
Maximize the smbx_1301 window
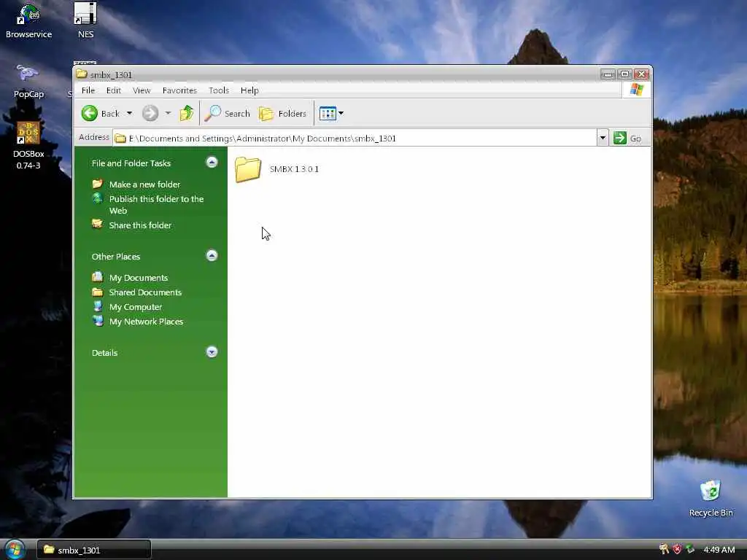[x=624, y=74]
